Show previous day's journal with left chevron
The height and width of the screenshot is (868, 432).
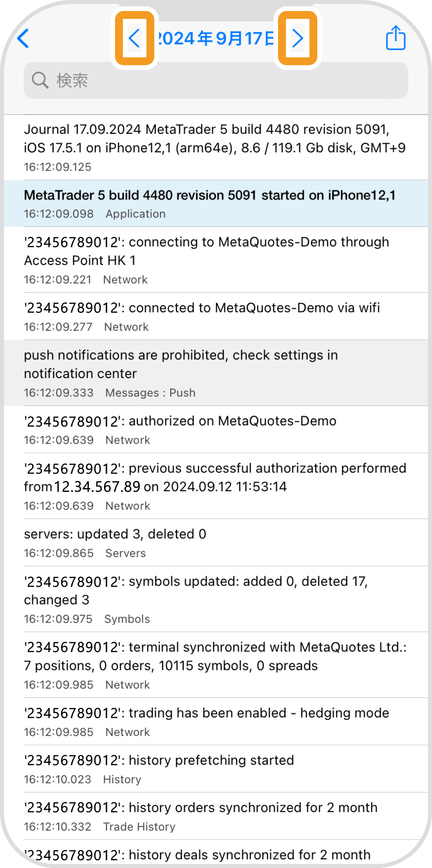pos(134,38)
